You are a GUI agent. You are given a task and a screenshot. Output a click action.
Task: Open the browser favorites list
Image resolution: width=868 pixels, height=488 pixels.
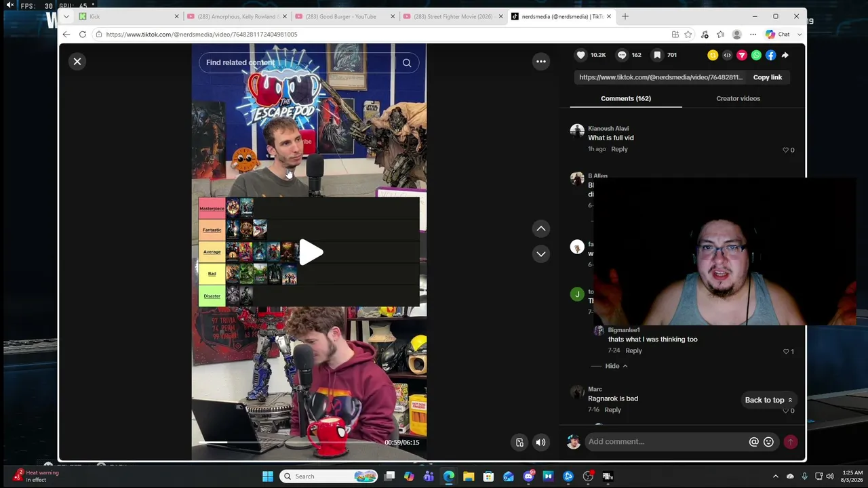pos(721,35)
